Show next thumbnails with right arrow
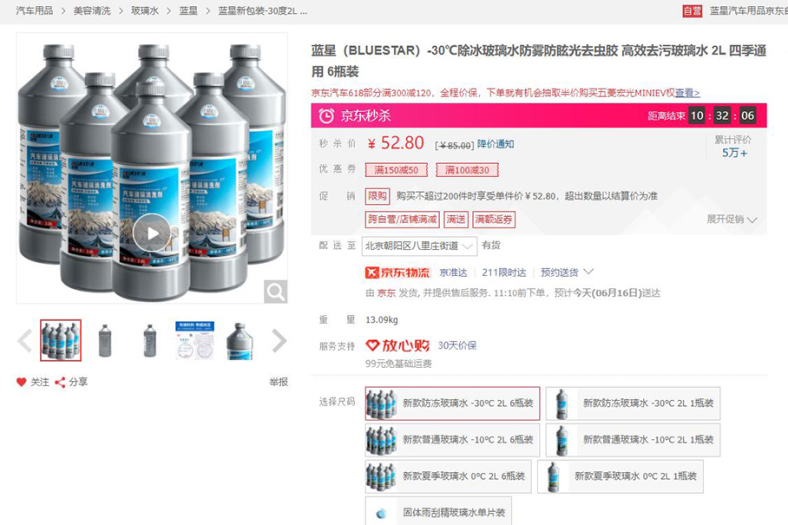The height and width of the screenshot is (525, 788). [x=279, y=341]
